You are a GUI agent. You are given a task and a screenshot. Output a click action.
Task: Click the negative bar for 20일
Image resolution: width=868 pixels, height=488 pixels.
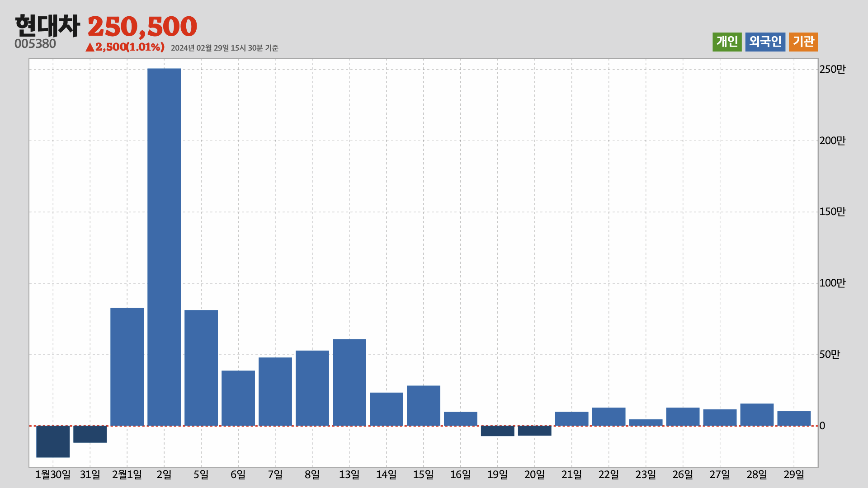pyautogui.click(x=535, y=431)
